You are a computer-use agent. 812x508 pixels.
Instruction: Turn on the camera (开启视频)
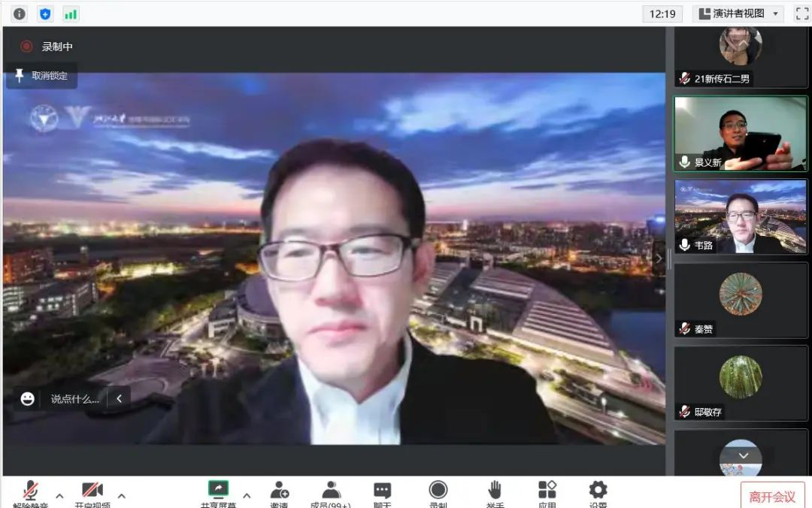[92, 491]
